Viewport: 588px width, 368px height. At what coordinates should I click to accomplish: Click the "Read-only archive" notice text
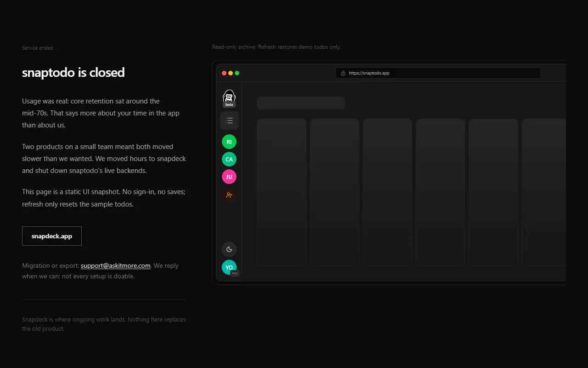[277, 47]
